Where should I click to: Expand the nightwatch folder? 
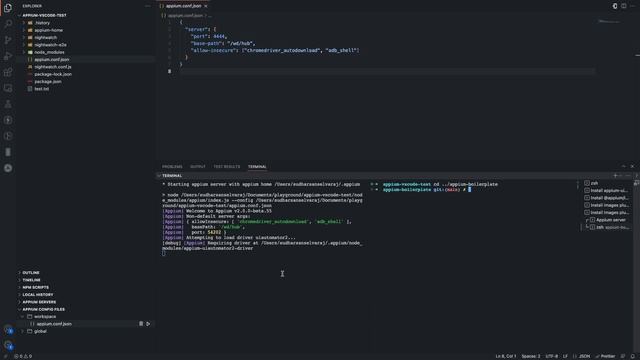[x=86, y=38]
